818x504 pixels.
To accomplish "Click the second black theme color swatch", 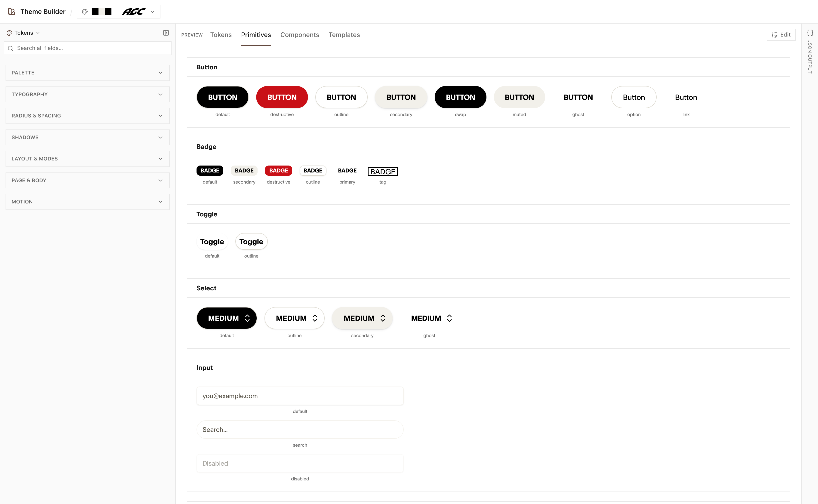I will point(108,12).
